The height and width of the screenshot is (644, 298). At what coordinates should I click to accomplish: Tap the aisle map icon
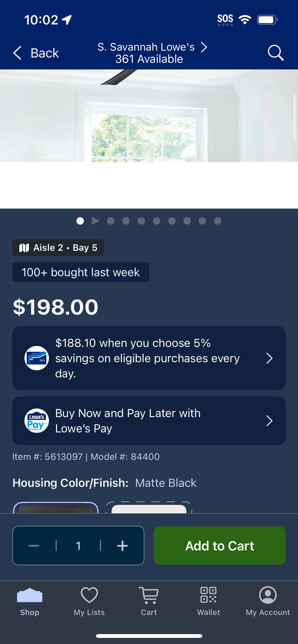tap(24, 248)
